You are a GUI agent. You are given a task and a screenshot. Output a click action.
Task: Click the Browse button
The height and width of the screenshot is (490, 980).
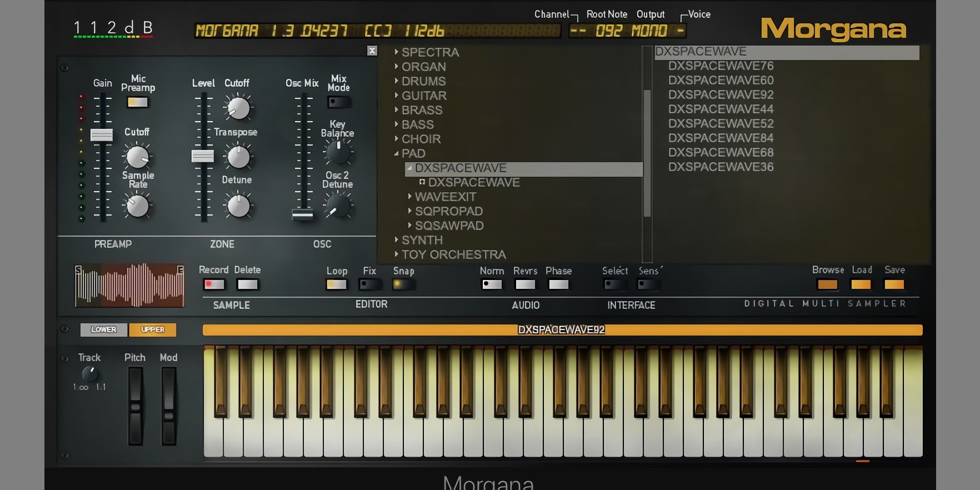pos(827,284)
